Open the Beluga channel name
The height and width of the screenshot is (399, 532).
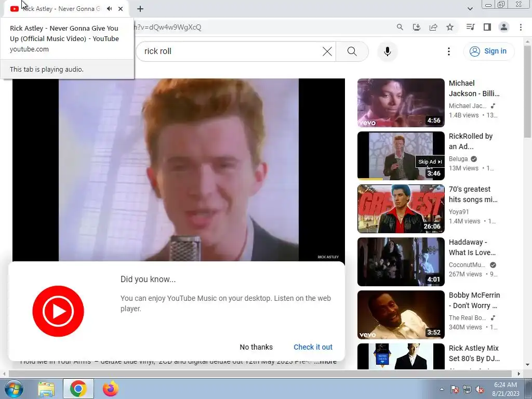458,159
